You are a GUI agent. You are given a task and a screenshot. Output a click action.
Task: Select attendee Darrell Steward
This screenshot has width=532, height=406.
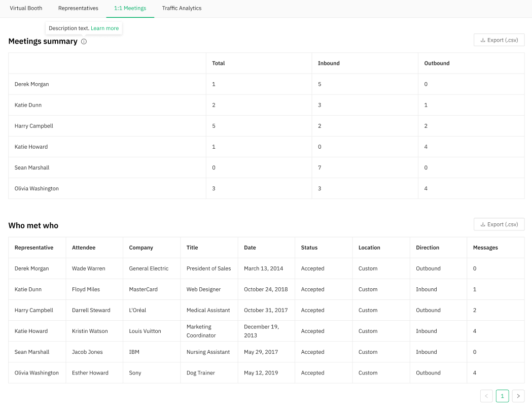pos(91,310)
